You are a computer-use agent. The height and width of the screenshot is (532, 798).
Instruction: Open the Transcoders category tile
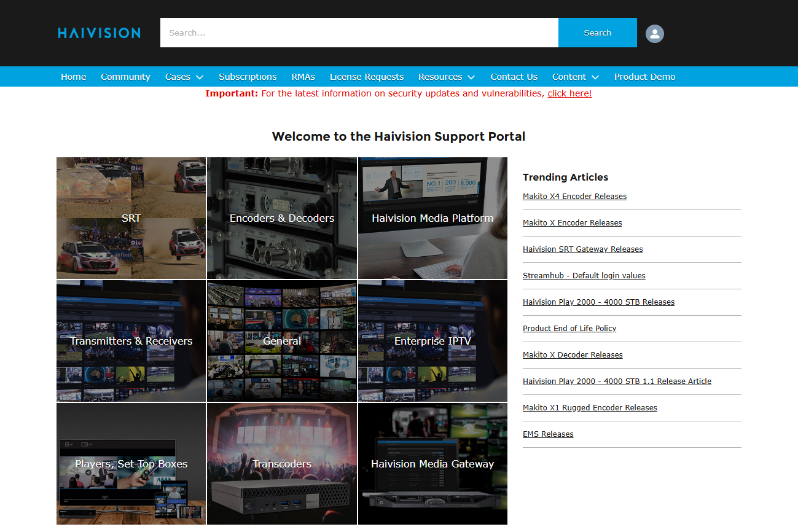[x=281, y=464]
